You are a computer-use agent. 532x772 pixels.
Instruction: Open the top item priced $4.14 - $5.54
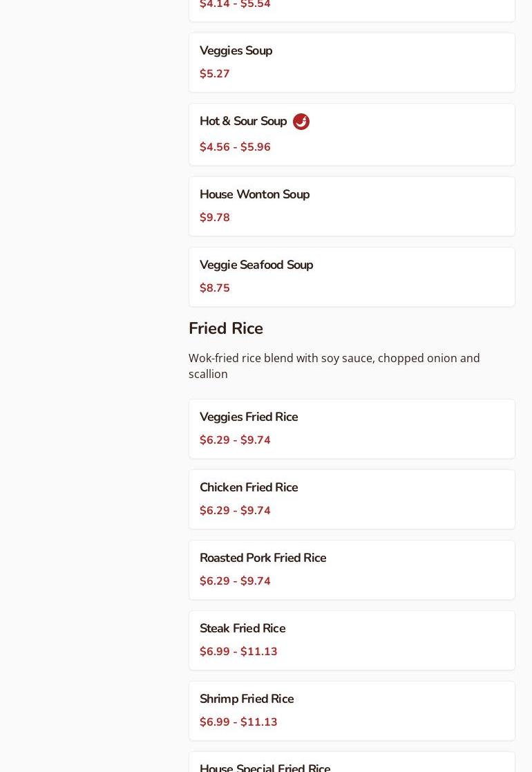coord(351,8)
